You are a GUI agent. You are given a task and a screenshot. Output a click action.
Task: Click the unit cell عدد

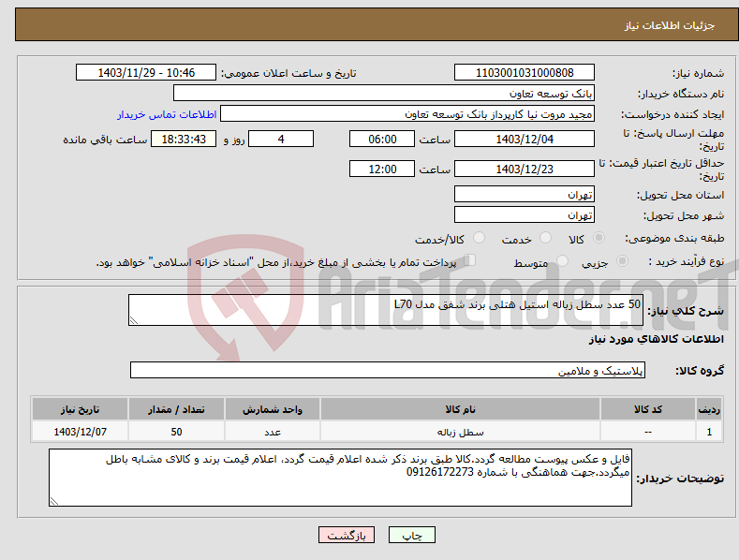tap(273, 432)
